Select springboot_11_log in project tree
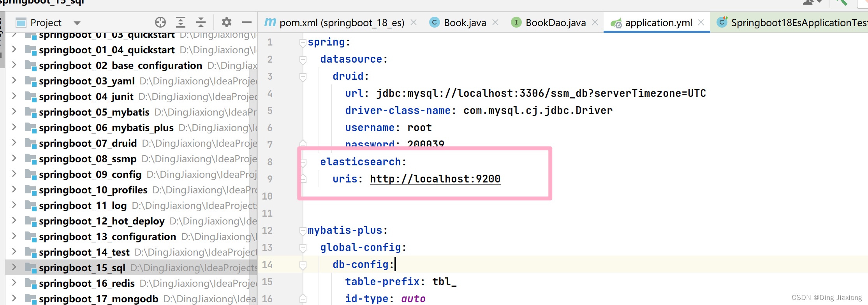This screenshot has height=305, width=868. 83,205
